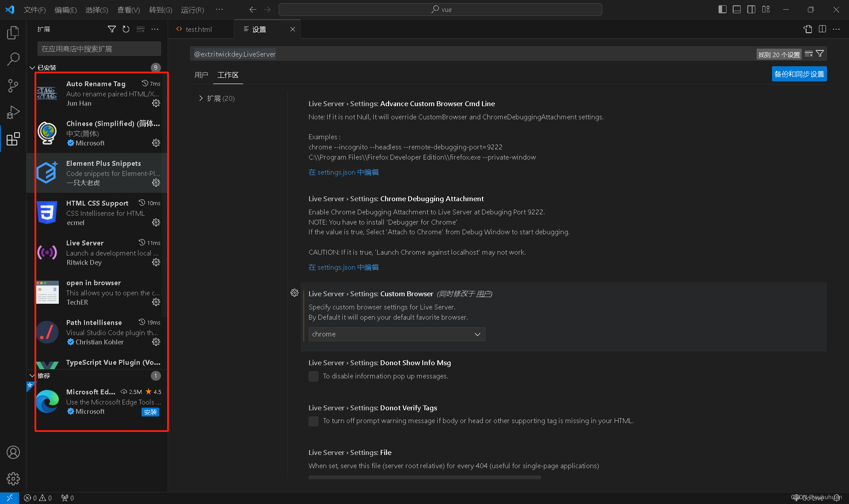
Task: Close the 设置 settings tab
Action: [292, 29]
